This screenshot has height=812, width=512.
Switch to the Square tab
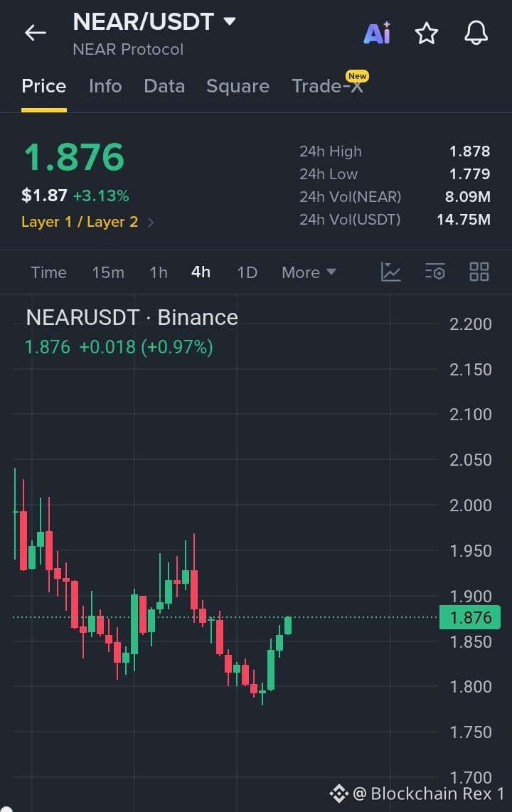pos(238,86)
